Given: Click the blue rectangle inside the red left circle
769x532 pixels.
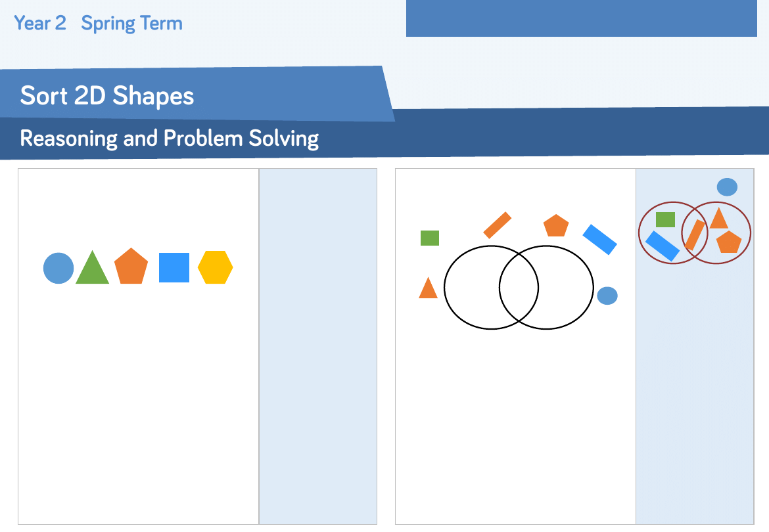Looking at the screenshot, I should point(663,246).
